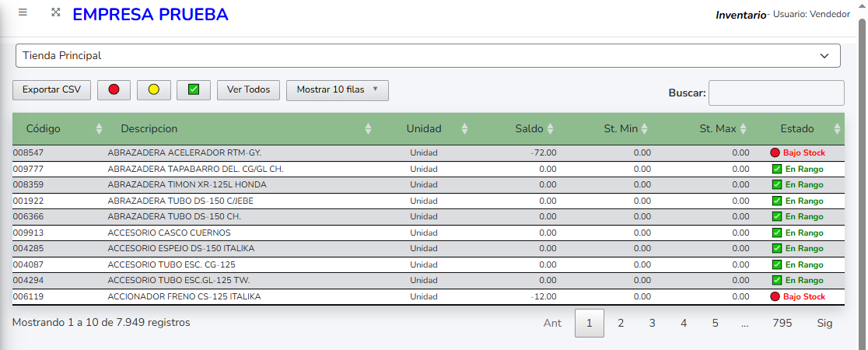Filter by green check in-range button
The width and height of the screenshot is (868, 350).
tap(194, 90)
